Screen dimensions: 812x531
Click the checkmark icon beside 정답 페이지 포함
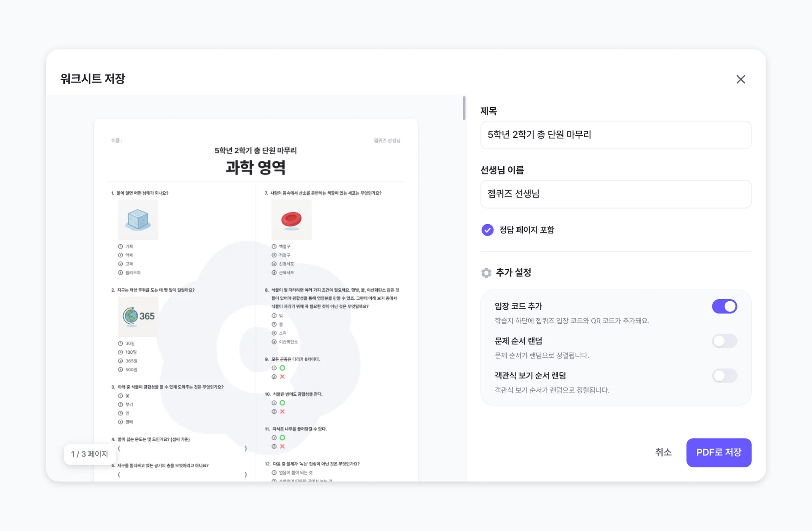coord(487,230)
